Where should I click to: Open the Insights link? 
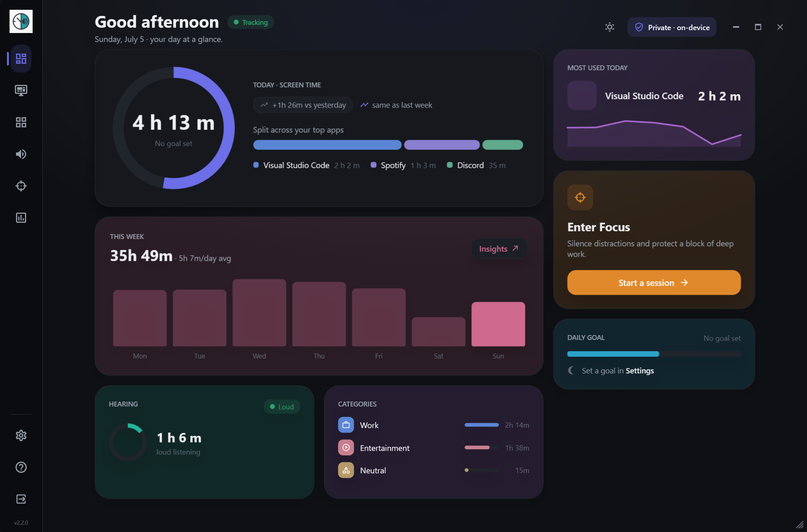click(499, 249)
